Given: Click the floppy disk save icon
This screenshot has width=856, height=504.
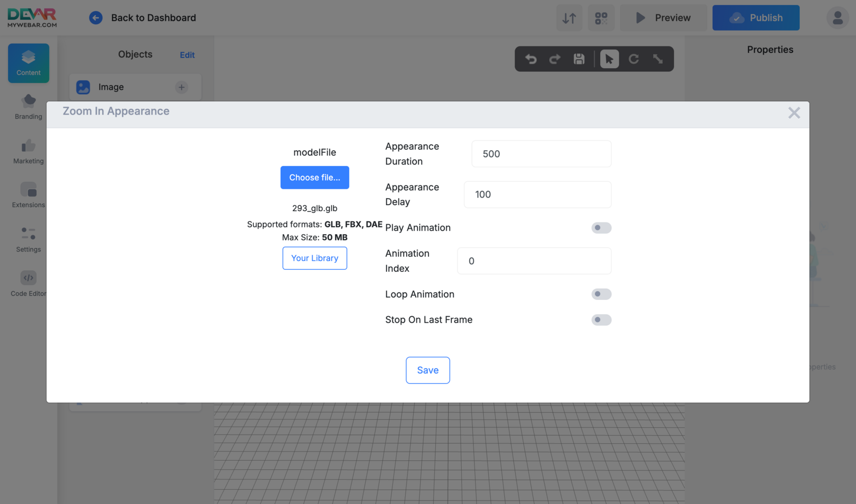Looking at the screenshot, I should click(579, 59).
